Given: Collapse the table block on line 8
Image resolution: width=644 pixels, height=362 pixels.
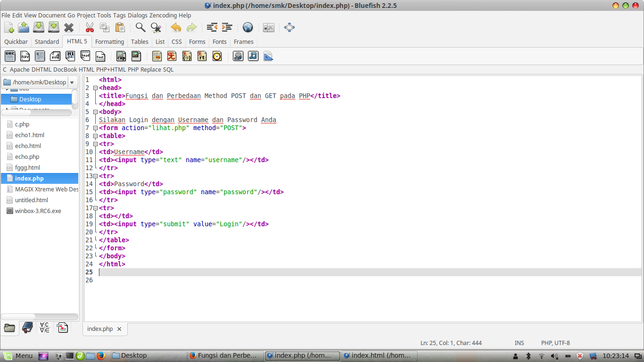Looking at the screenshot, I should pos(95,136).
